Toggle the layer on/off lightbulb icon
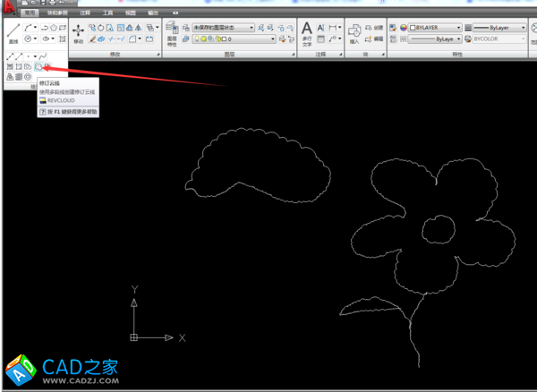Viewport: 537px width, 392px height. point(195,39)
